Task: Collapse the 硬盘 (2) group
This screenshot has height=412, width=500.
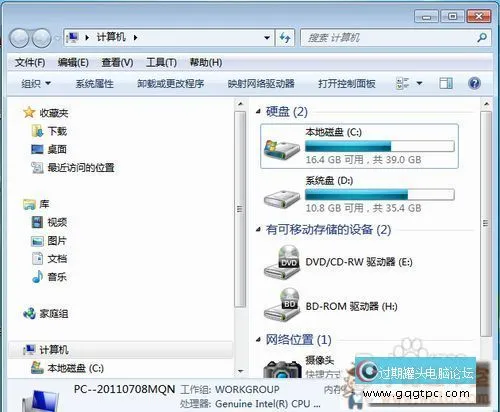Action: click(x=258, y=112)
